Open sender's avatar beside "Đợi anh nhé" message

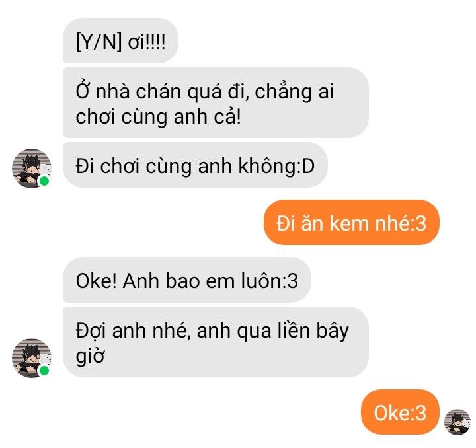32,358
